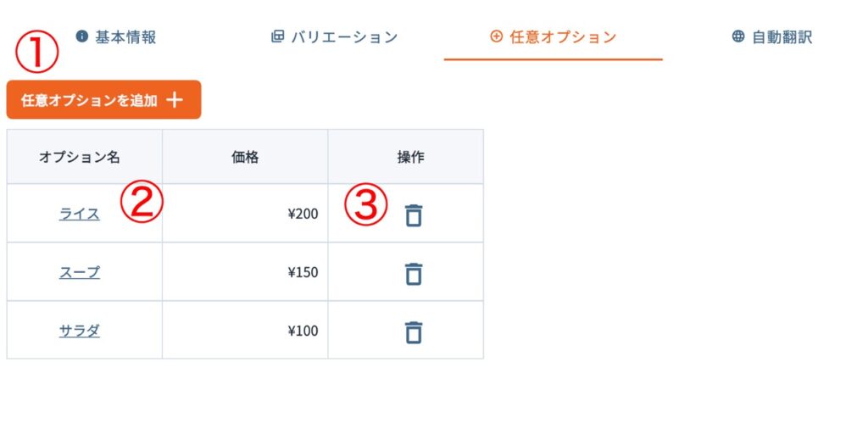Click trash icon in スープ row

click(414, 274)
